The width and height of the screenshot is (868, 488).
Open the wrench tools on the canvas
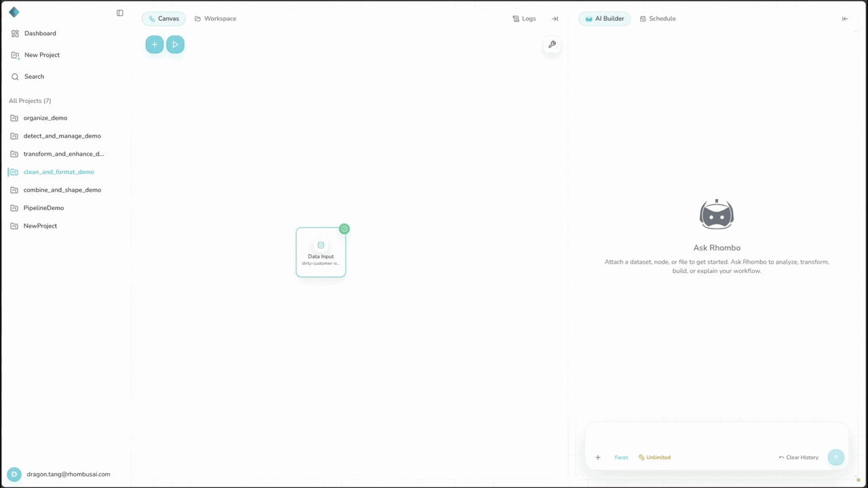(x=552, y=45)
